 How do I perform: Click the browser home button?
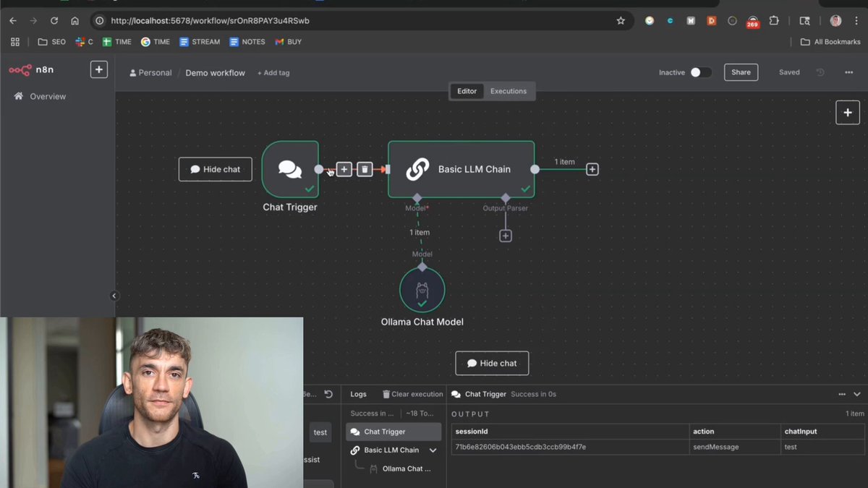click(75, 21)
